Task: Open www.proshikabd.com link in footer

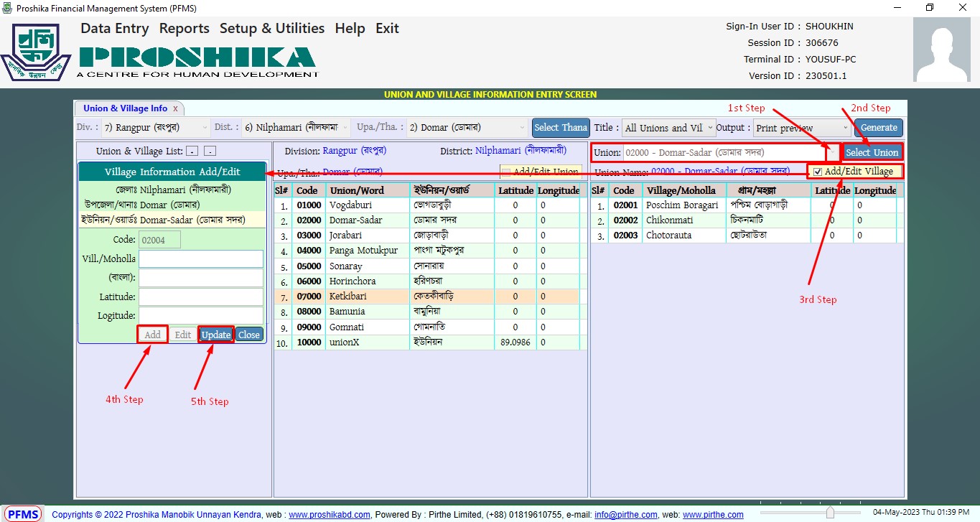Action: [x=330, y=515]
